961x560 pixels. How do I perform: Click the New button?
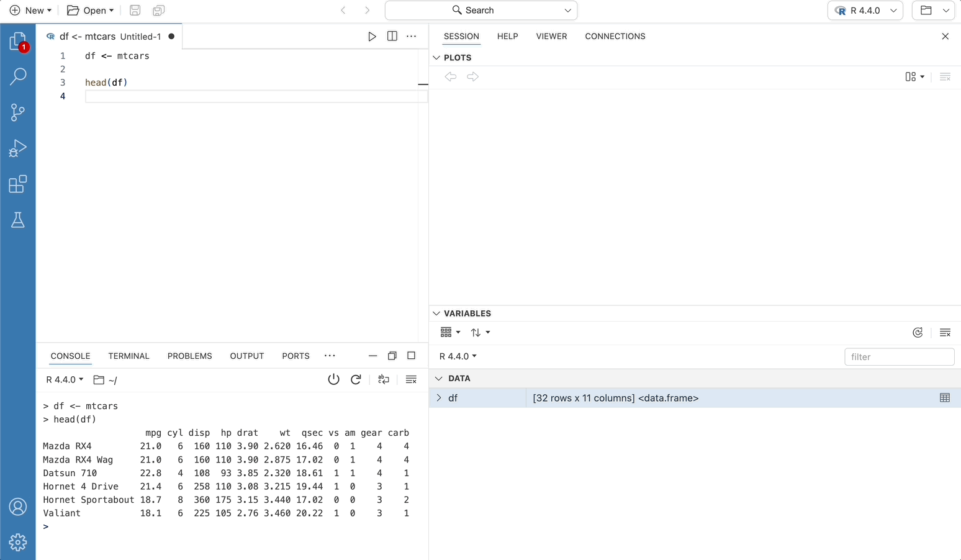(x=30, y=11)
